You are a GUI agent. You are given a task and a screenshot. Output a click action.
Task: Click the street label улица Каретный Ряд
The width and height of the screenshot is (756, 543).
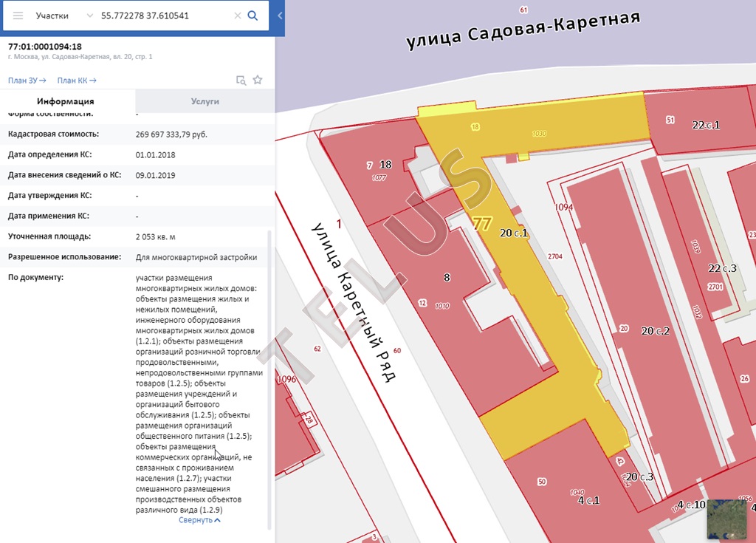(354, 301)
